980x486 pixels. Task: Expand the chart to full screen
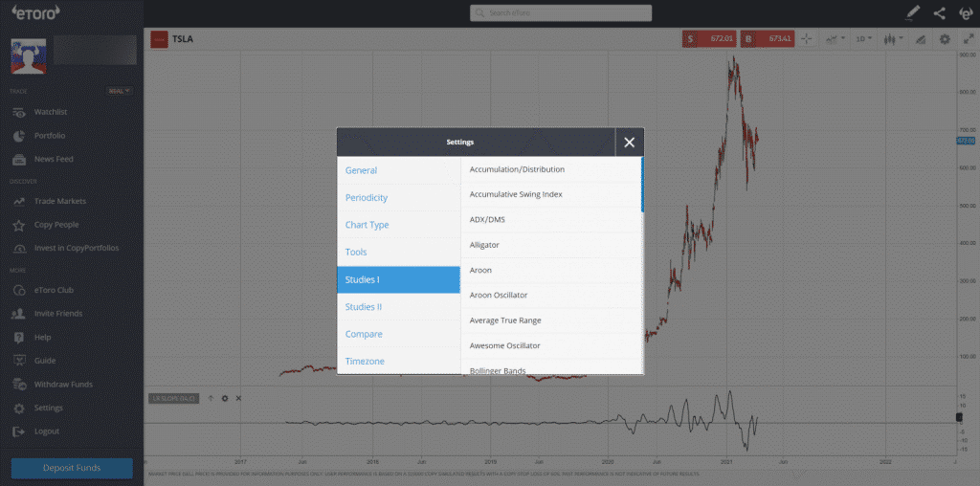tap(969, 38)
